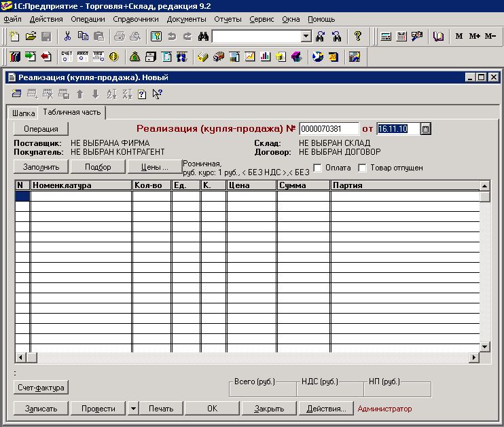Image resolution: width=504 pixels, height=427 pixels.
Task: Click the yellow question mark Help icon
Action: coord(358,36)
